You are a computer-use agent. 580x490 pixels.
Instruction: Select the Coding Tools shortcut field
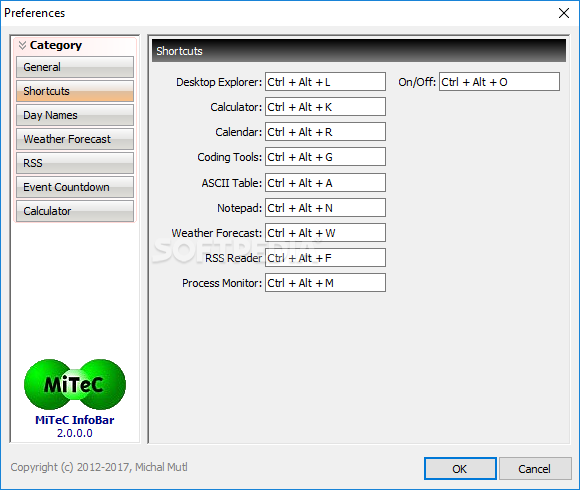click(x=325, y=157)
